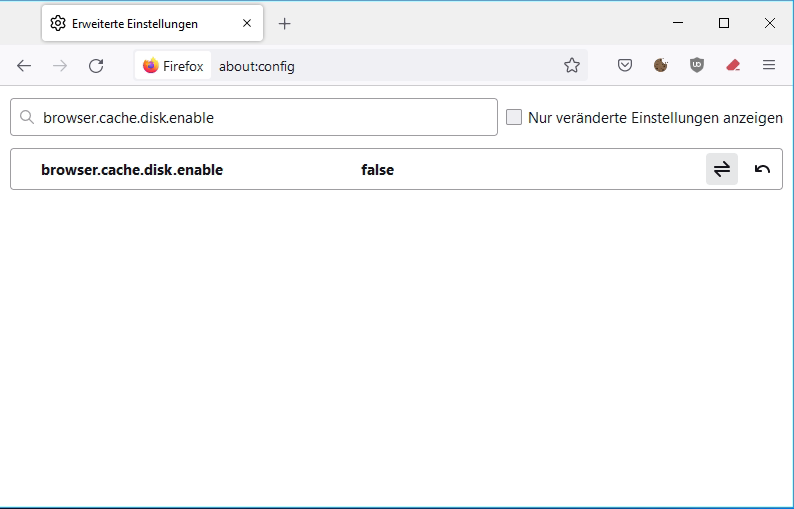This screenshot has height=509, width=794.
Task: Click the preference search field
Action: [x=254, y=118]
